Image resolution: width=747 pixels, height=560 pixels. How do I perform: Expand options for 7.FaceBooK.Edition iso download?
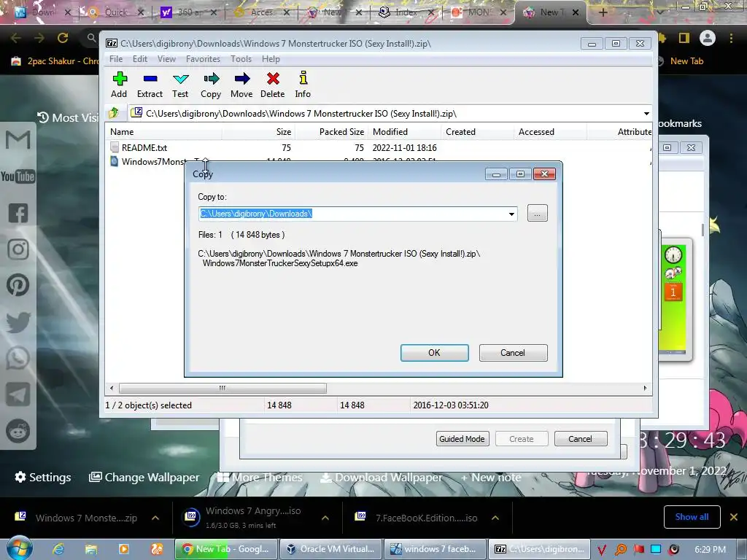[495, 518]
